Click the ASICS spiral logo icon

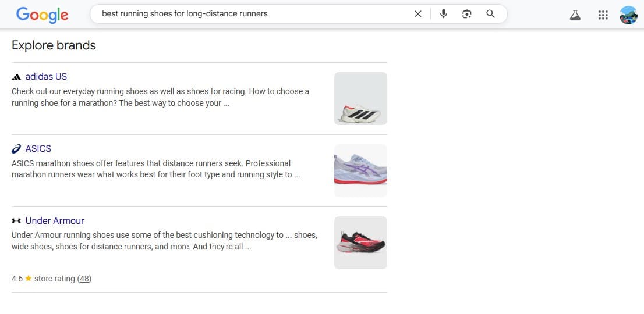[16, 149]
